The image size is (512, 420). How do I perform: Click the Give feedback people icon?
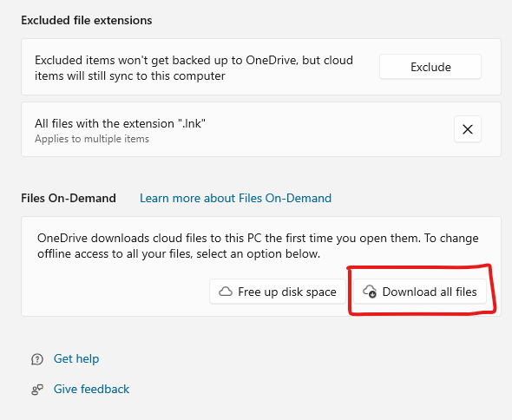[37, 390]
